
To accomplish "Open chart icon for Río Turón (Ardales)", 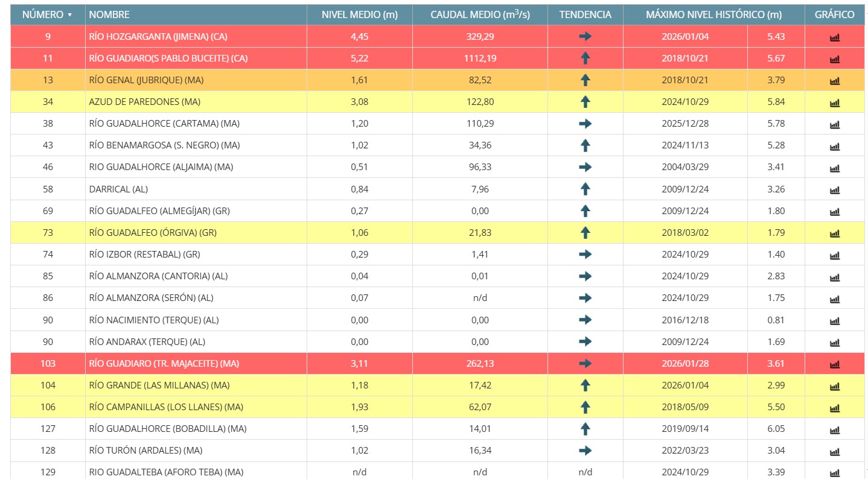I will [834, 451].
